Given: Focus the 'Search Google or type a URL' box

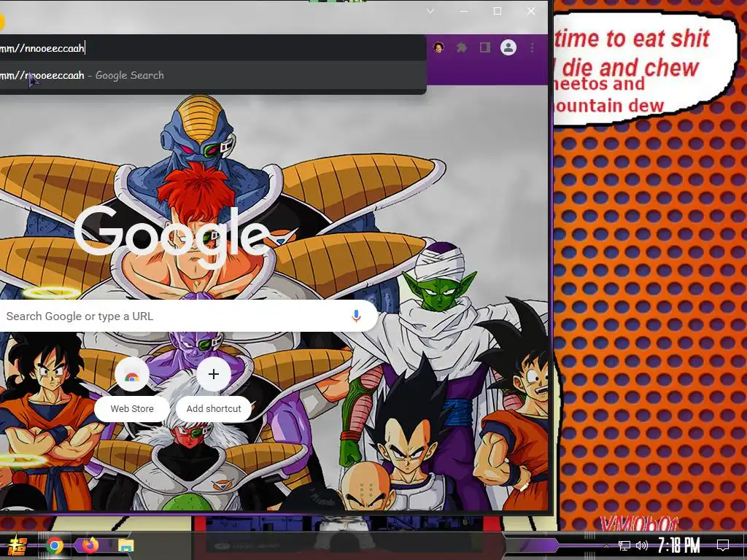Looking at the screenshot, I should pyautogui.click(x=188, y=316).
